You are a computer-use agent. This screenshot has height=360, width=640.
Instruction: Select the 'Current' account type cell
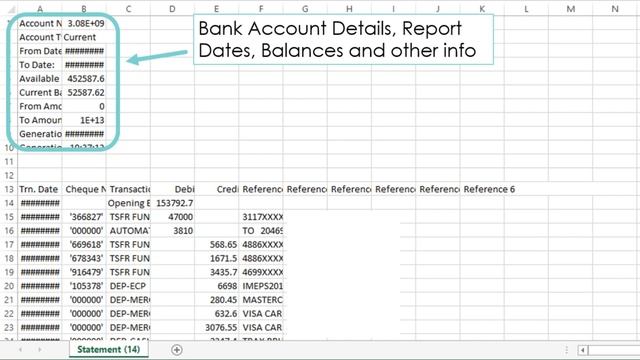(x=84, y=37)
